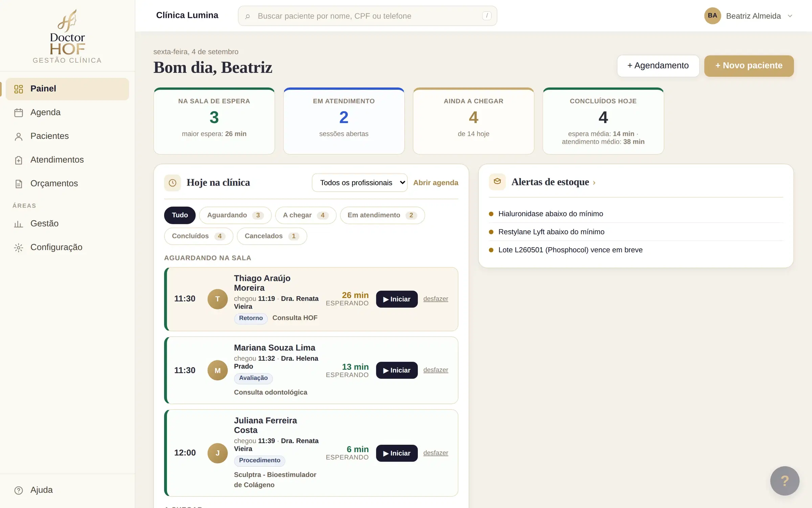This screenshot has height=508, width=812.
Task: Select the Tudo filter tab
Action: 180,215
